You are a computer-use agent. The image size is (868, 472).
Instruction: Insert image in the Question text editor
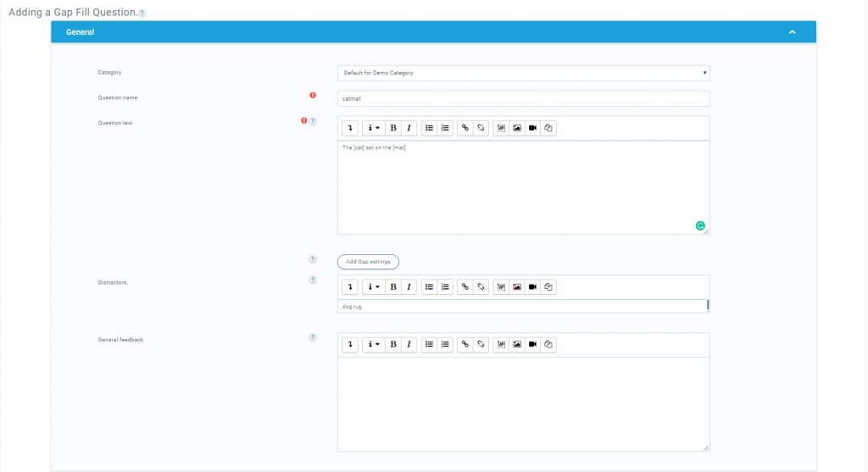tap(516, 128)
